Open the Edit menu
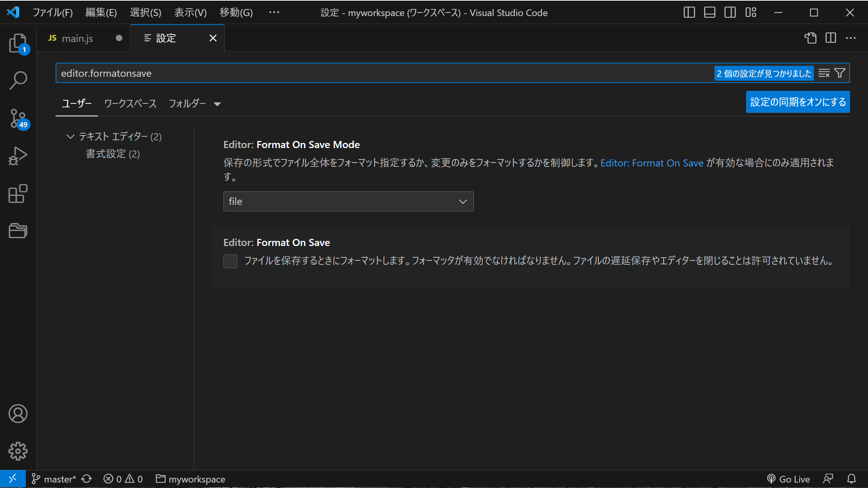Image resolution: width=868 pixels, height=488 pixels. tap(101, 13)
